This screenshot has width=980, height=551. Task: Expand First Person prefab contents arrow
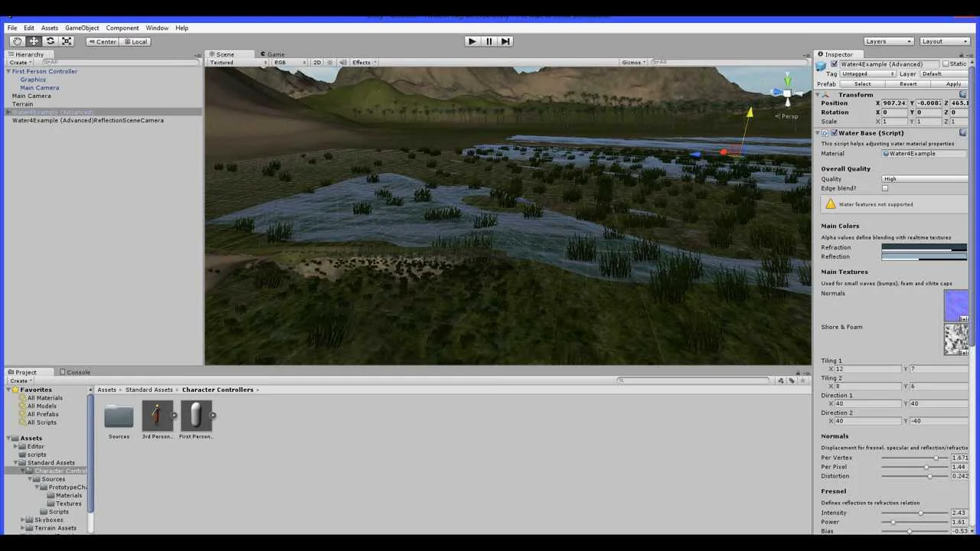click(x=213, y=416)
